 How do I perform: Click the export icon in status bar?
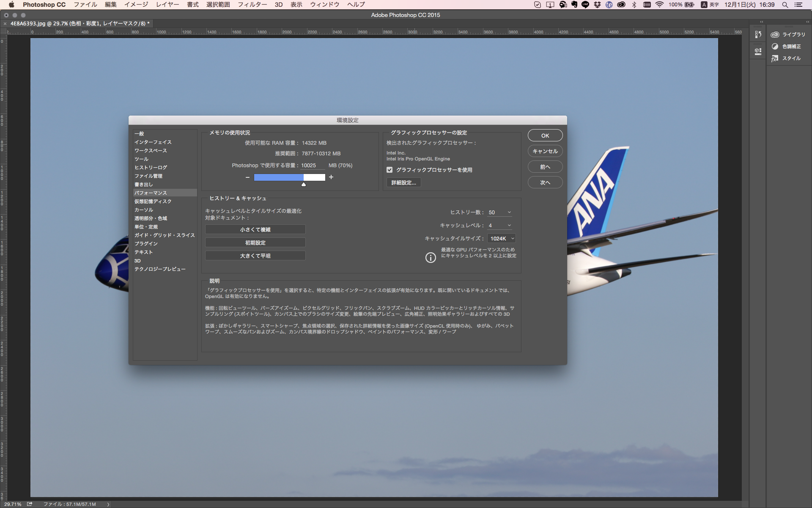[x=30, y=504]
